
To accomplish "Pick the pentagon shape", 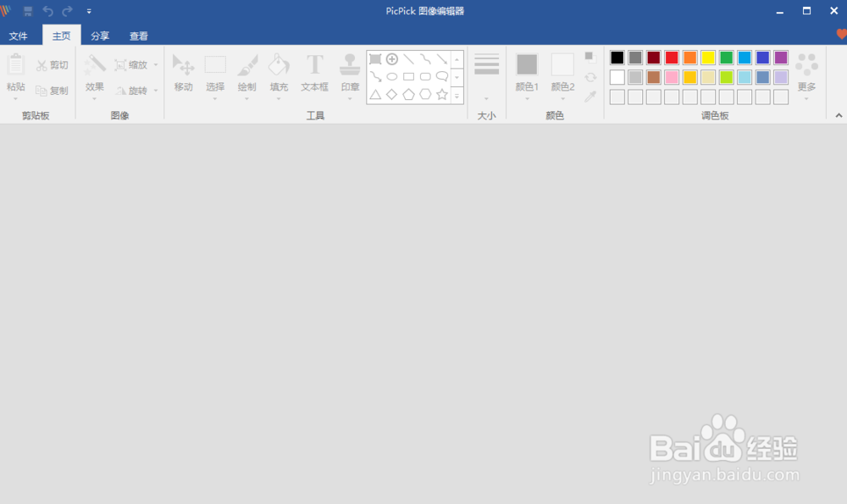I will (409, 95).
